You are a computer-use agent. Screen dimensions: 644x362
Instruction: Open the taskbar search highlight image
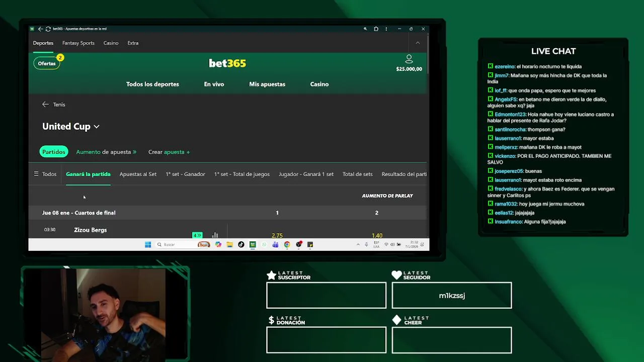click(204, 244)
